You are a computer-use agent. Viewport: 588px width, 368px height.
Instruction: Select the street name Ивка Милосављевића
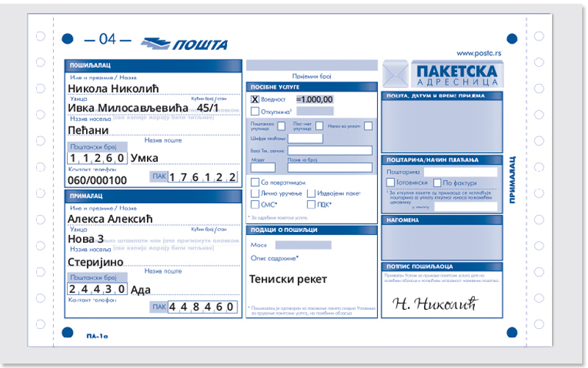[128, 107]
